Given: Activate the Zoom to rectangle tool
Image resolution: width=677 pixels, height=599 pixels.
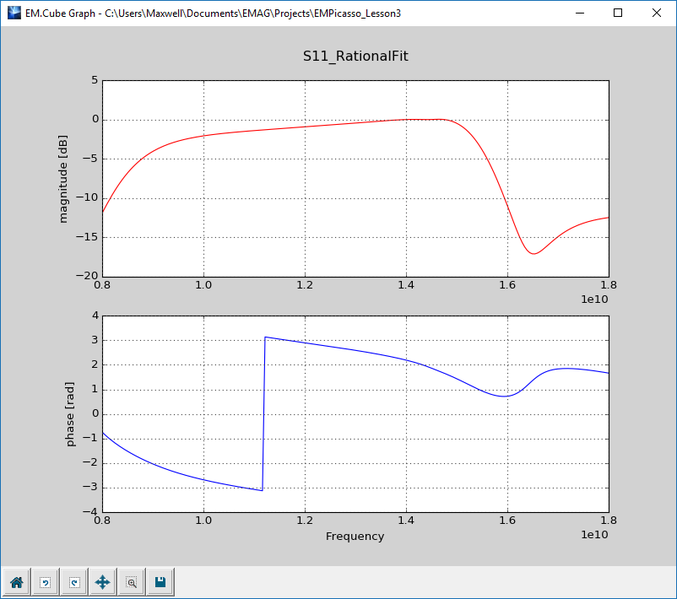Looking at the screenshot, I should click(x=132, y=583).
